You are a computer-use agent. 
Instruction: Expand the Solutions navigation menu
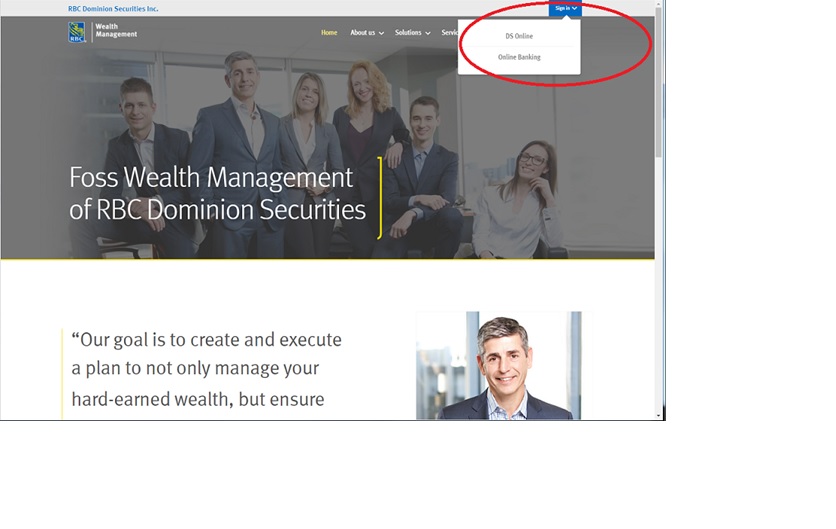click(413, 33)
